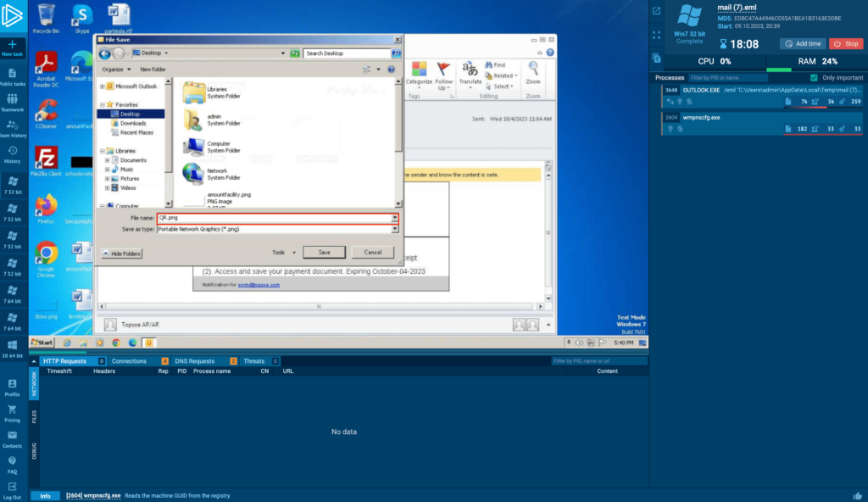Open the Organize dropdown menu

114,69
